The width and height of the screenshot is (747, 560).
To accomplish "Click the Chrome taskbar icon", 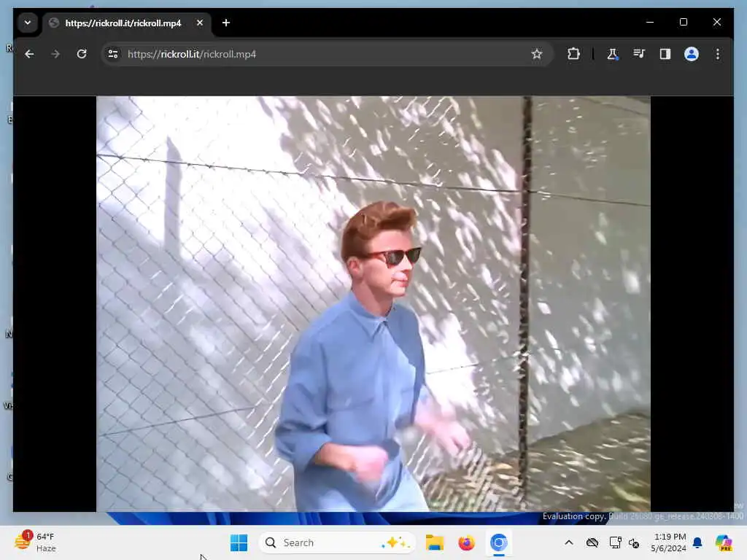I will tap(498, 542).
